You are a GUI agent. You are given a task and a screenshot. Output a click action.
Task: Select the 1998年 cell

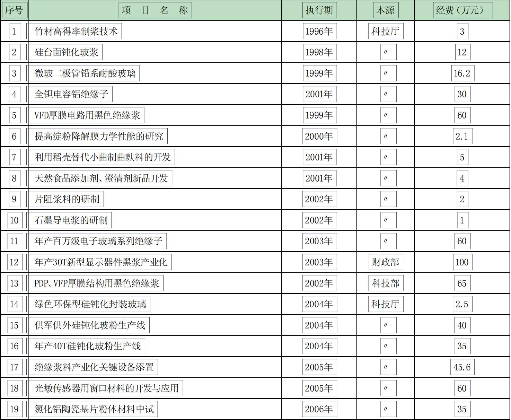coord(319,52)
